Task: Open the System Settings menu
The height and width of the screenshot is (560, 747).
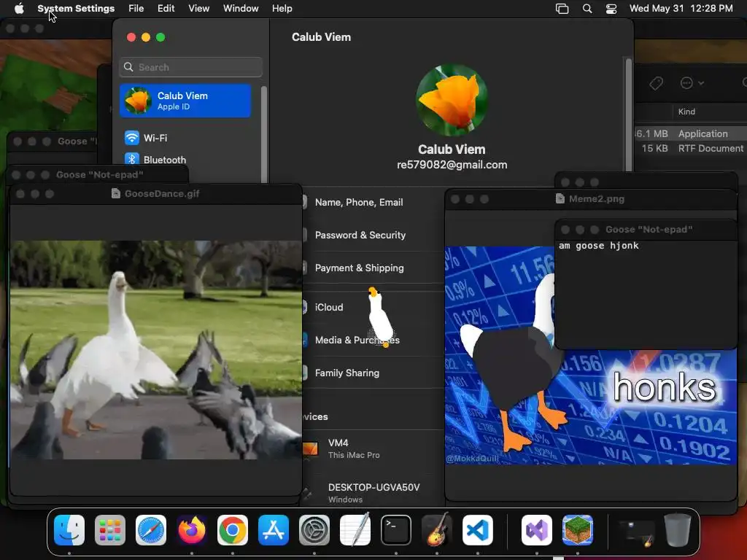Action: pos(76,9)
